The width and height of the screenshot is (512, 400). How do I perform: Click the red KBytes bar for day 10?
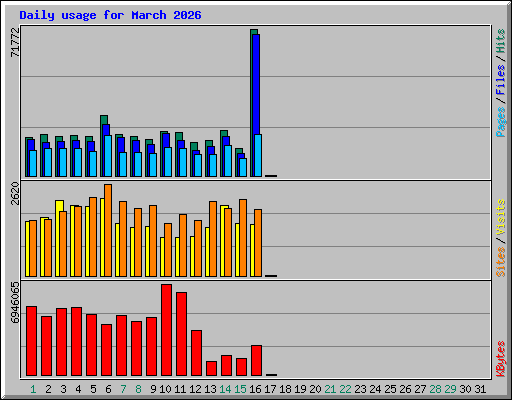(x=167, y=330)
